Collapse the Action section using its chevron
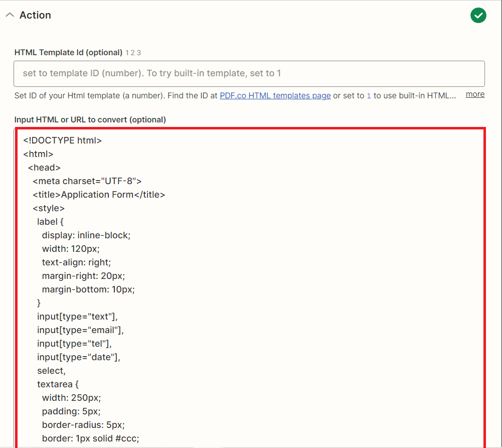502x448 pixels. coord(10,15)
